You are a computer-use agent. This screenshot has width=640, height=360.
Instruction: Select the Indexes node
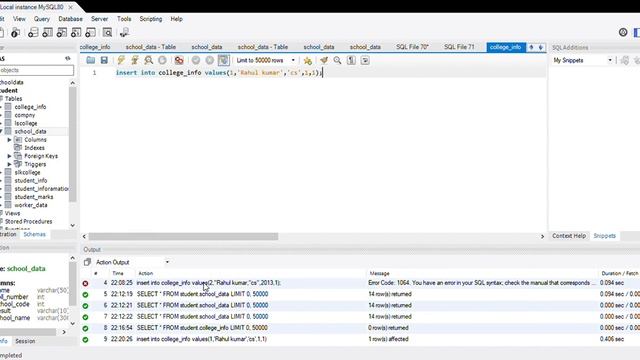34,148
